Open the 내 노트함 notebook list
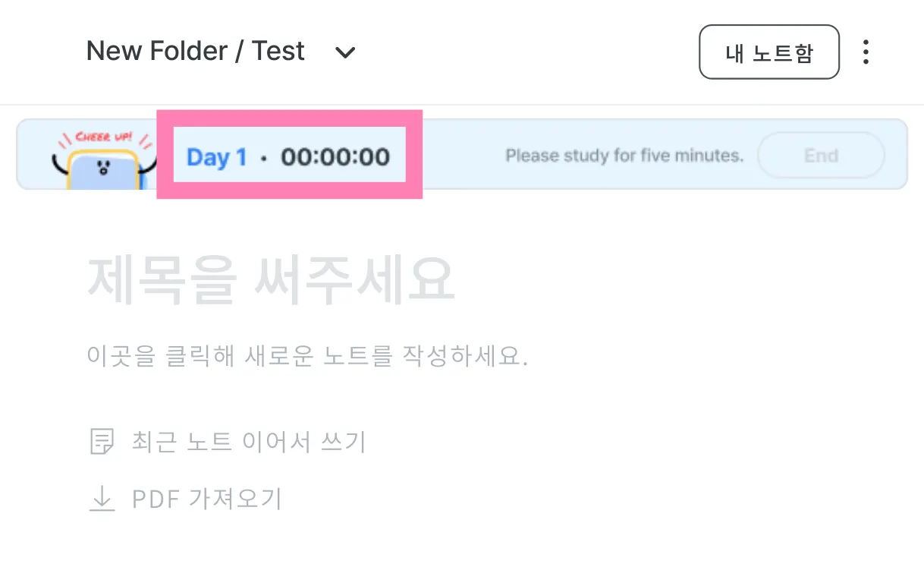 (x=768, y=52)
